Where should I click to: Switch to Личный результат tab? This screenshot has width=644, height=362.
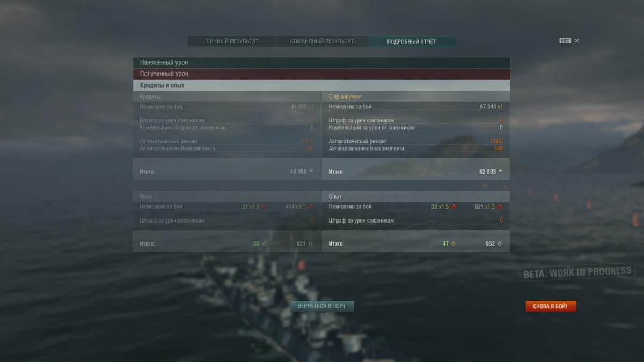click(x=232, y=41)
